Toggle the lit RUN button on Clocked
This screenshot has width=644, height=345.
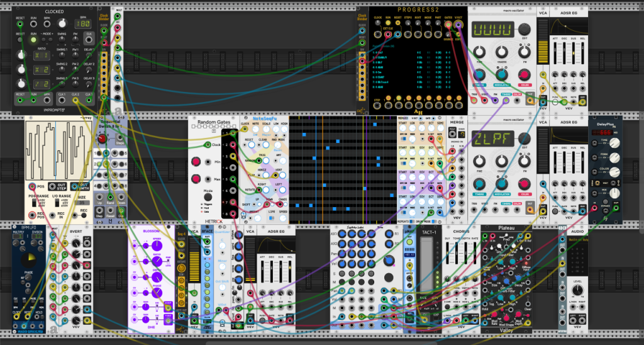coord(33,40)
